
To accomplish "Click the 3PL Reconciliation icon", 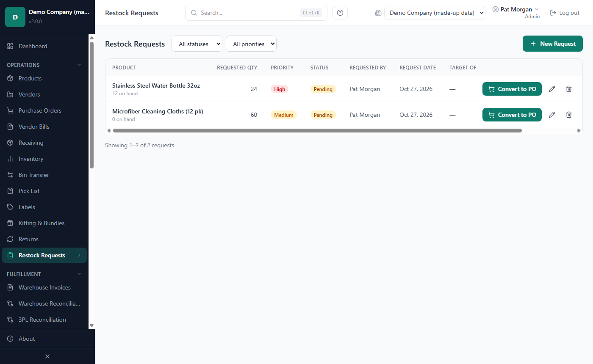I will coord(10,320).
